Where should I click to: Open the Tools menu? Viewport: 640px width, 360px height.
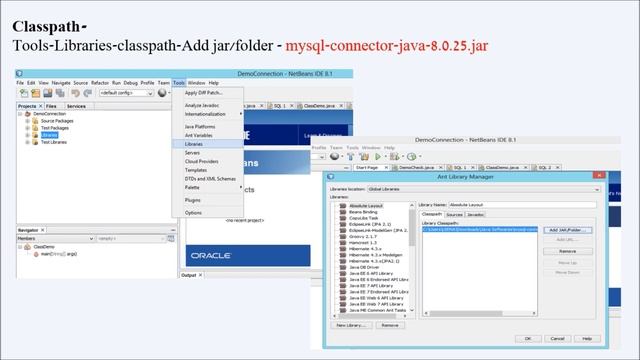tap(179, 83)
